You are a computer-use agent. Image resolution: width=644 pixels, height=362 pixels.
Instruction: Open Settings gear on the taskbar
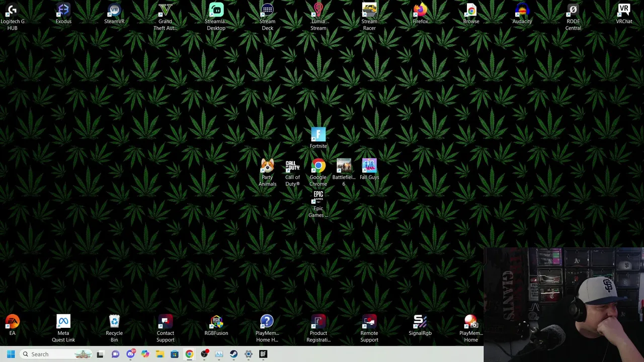249,354
